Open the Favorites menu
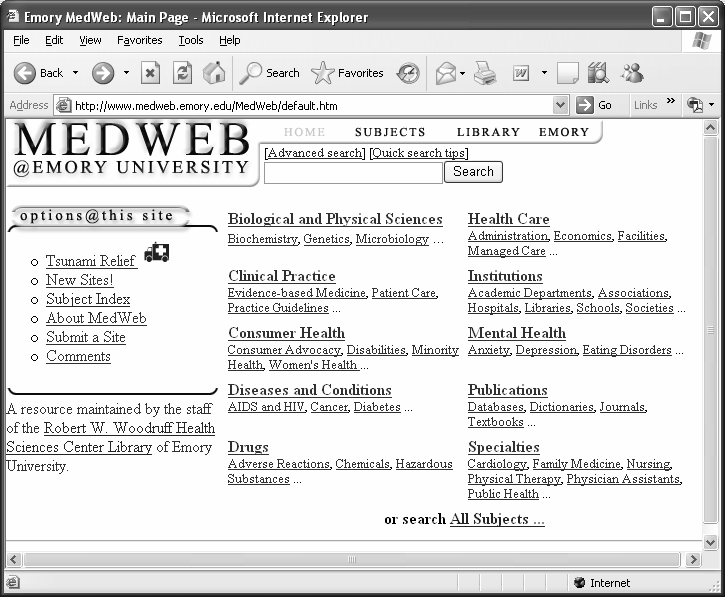This screenshot has height=597, width=725. coord(140,40)
